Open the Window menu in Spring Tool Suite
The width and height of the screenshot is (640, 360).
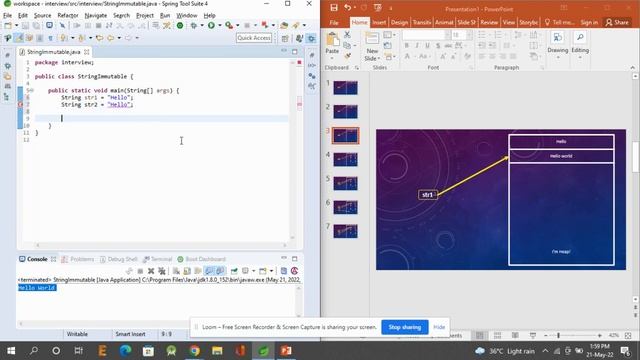[x=187, y=16]
